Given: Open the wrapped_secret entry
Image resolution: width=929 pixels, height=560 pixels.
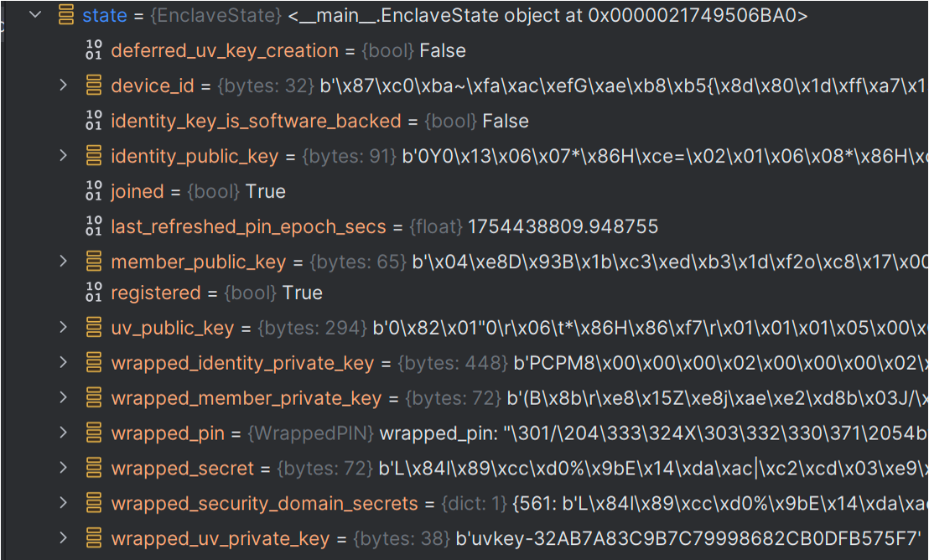Looking at the screenshot, I should click(x=65, y=469).
